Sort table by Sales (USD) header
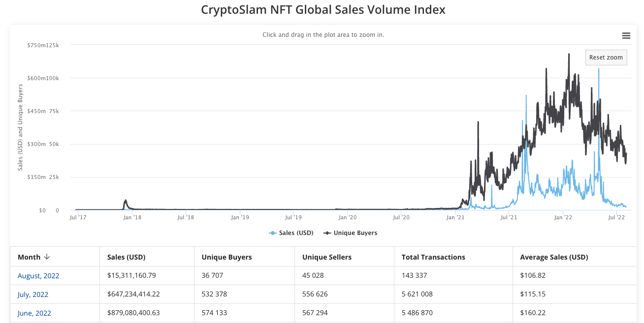Viewport: 644px width, 323px height. tap(126, 257)
